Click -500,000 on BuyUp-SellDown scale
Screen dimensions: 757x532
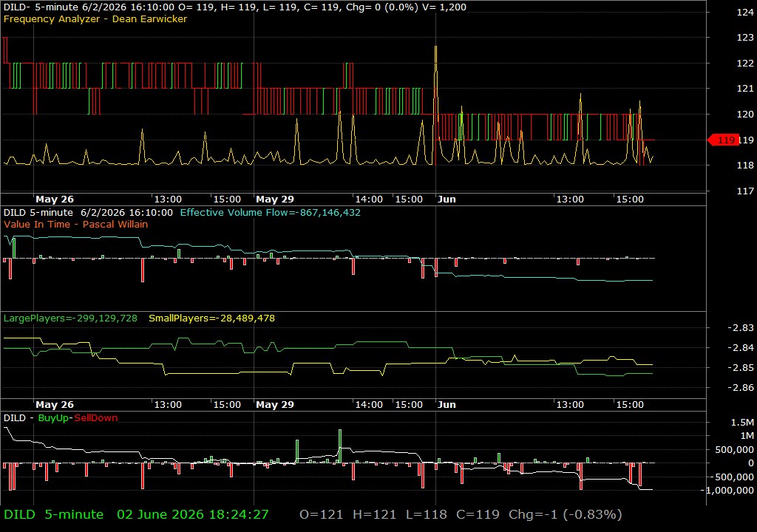(x=732, y=477)
